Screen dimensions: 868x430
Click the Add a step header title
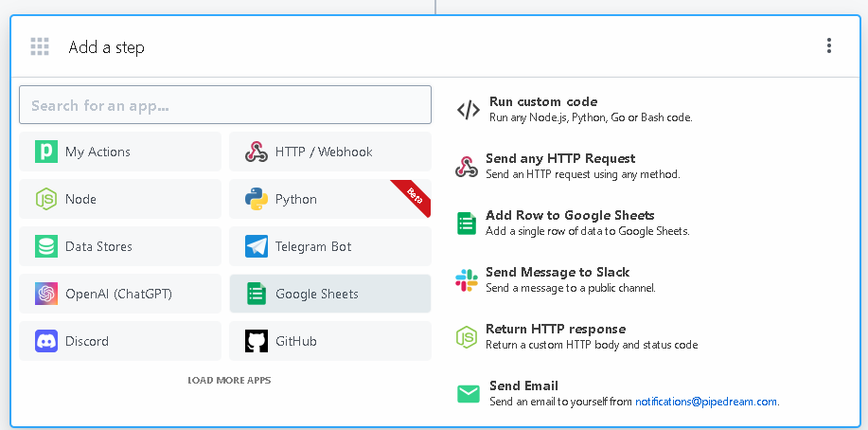point(106,47)
